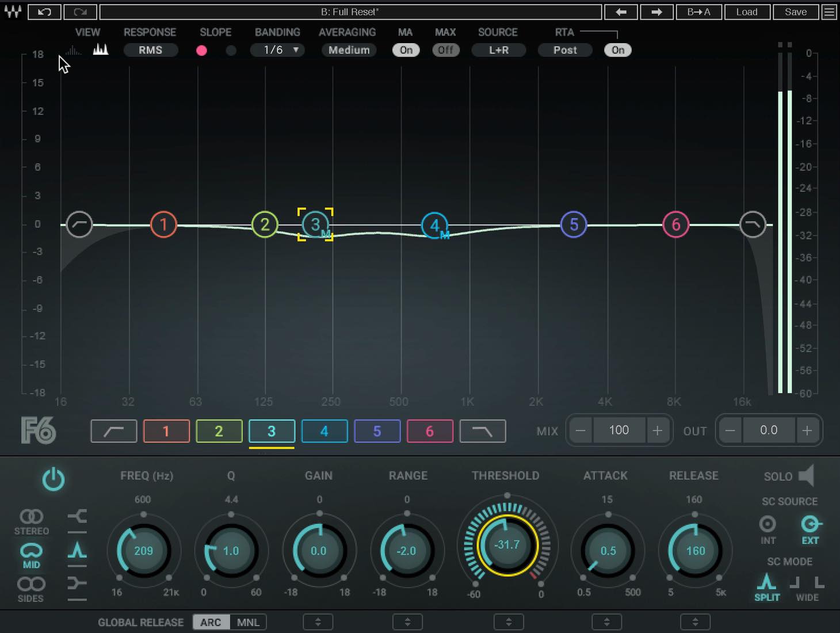
Task: Click the Threshold knob
Action: pos(507,544)
